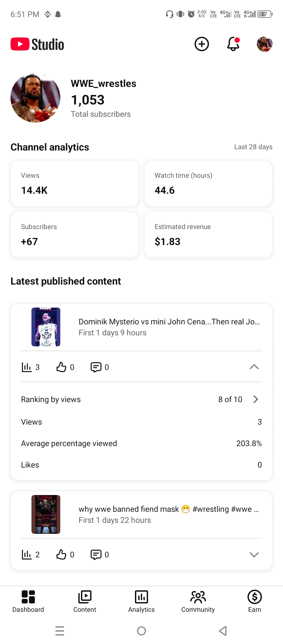Open the account avatar in header
283x644 pixels.
(264, 44)
